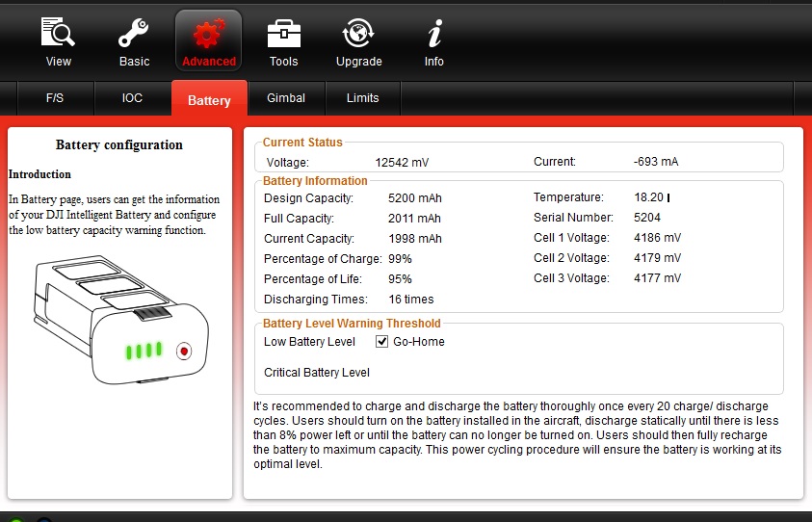812x522 pixels.
Task: Select the Battery tab
Action: point(209,100)
